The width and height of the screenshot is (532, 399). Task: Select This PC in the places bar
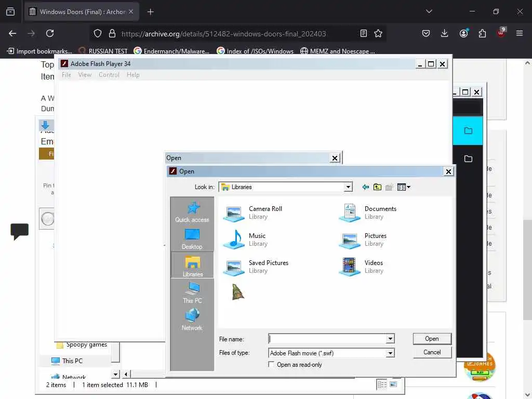pos(192,293)
